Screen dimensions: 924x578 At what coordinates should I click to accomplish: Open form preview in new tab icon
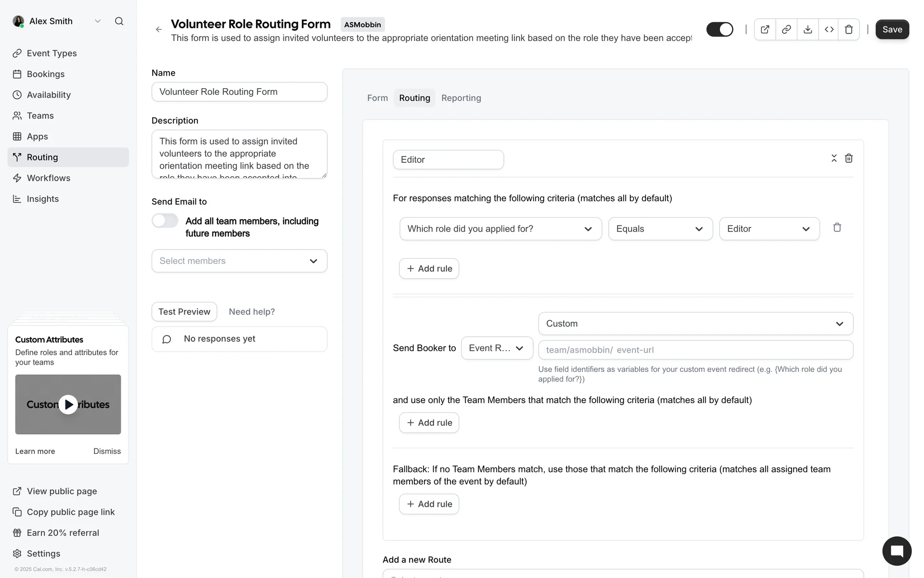click(765, 30)
